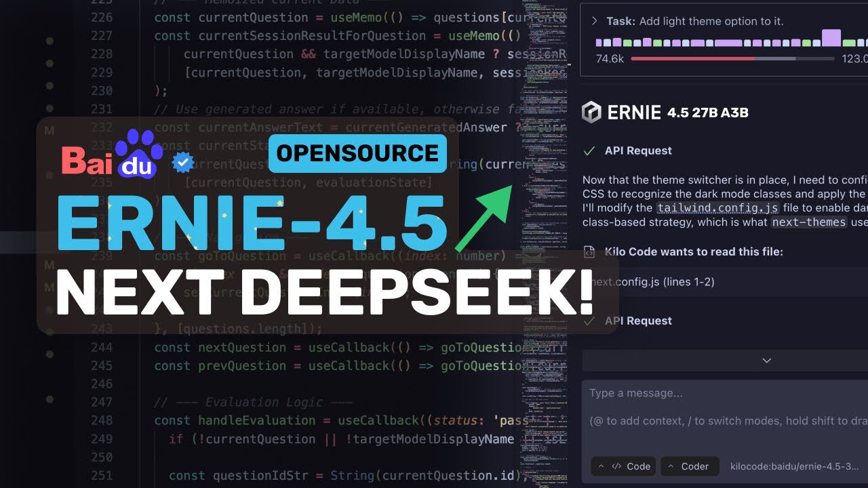Open the next.config.js (lines 1-2) file row
This screenshot has width=868, height=488.
pos(724,281)
